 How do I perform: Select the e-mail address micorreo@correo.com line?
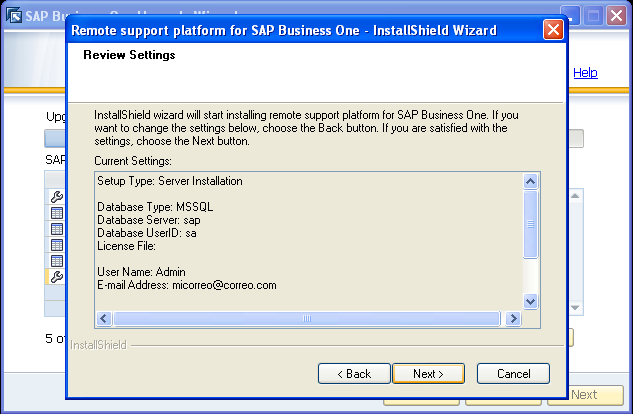187,285
